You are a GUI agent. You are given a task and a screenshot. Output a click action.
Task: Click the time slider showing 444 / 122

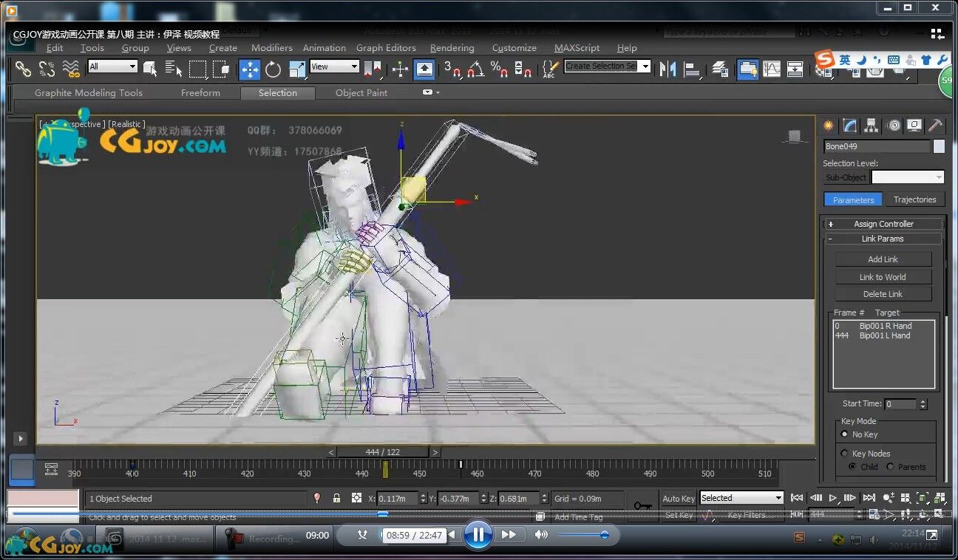point(382,452)
